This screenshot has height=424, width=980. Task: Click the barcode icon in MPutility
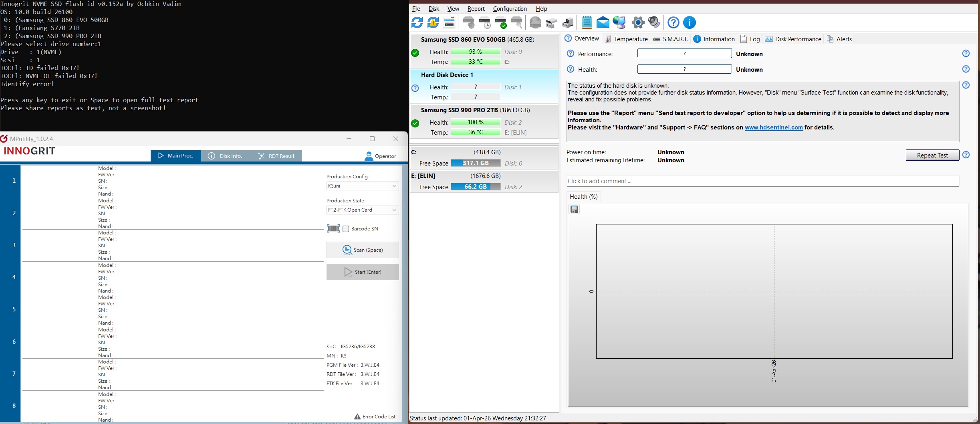[333, 228]
